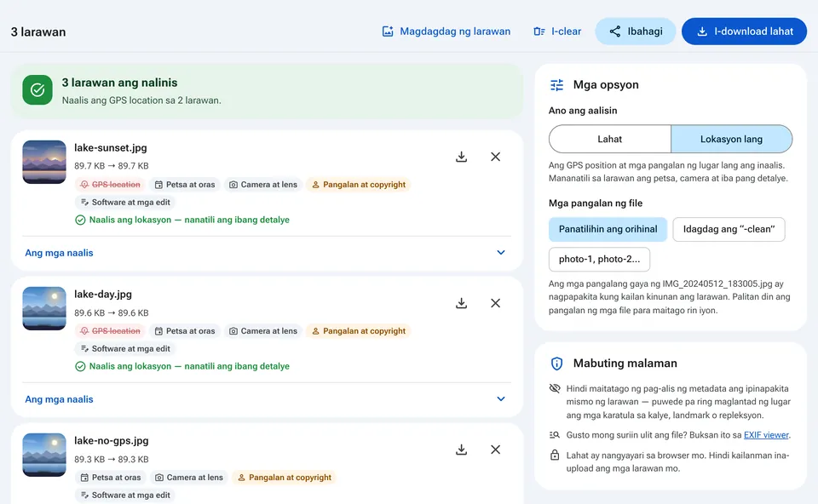Click Petsa at oras tag on lake-sunset.jpg

coord(185,185)
